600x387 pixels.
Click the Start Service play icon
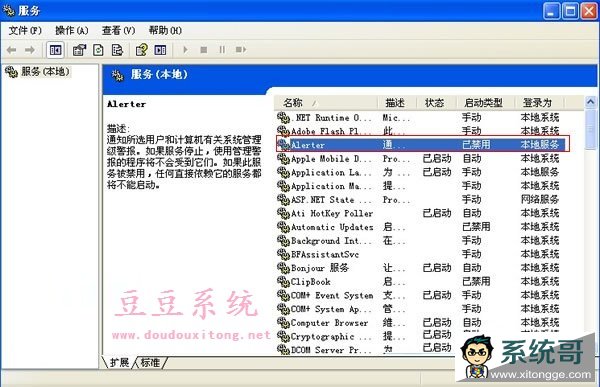(185, 50)
